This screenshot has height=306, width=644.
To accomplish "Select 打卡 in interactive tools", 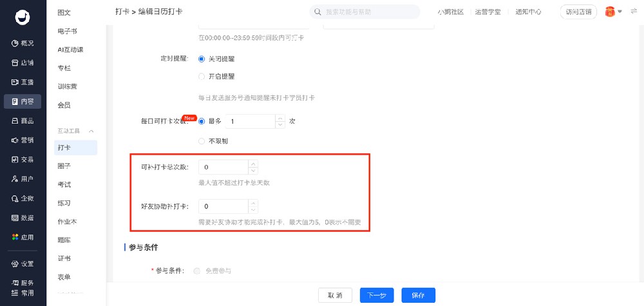I will tap(75, 148).
